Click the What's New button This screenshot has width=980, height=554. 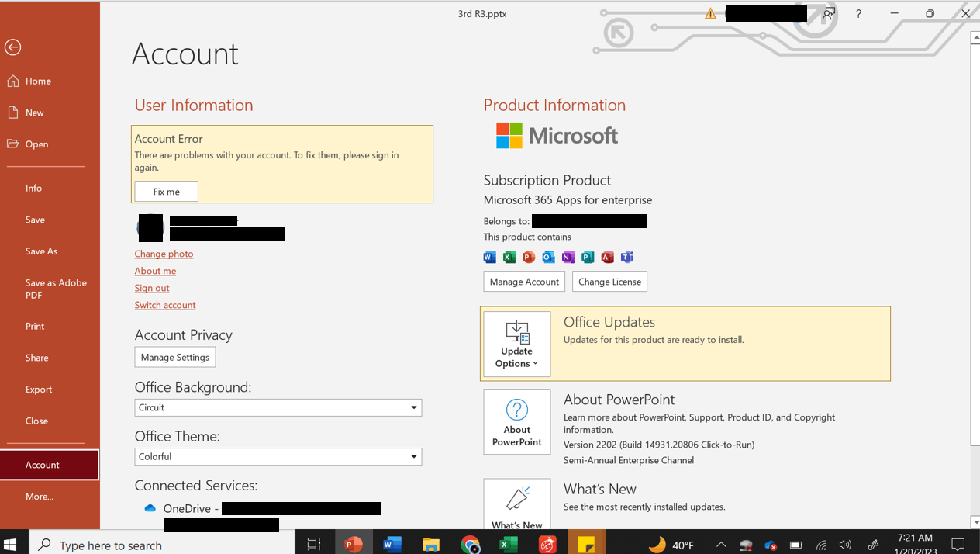pos(517,504)
